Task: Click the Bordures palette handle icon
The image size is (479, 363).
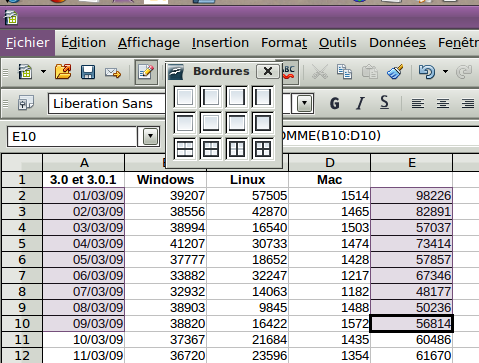Action: pyautogui.click(x=175, y=71)
